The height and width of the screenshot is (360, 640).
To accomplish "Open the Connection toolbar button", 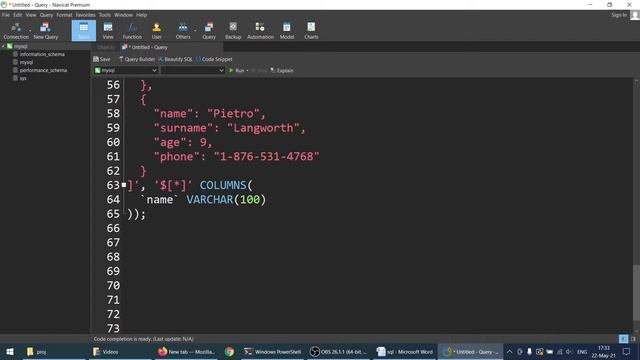I will click(16, 31).
